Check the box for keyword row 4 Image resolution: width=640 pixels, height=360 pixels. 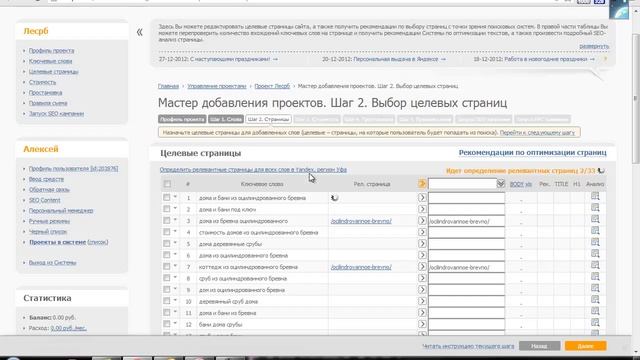167,232
